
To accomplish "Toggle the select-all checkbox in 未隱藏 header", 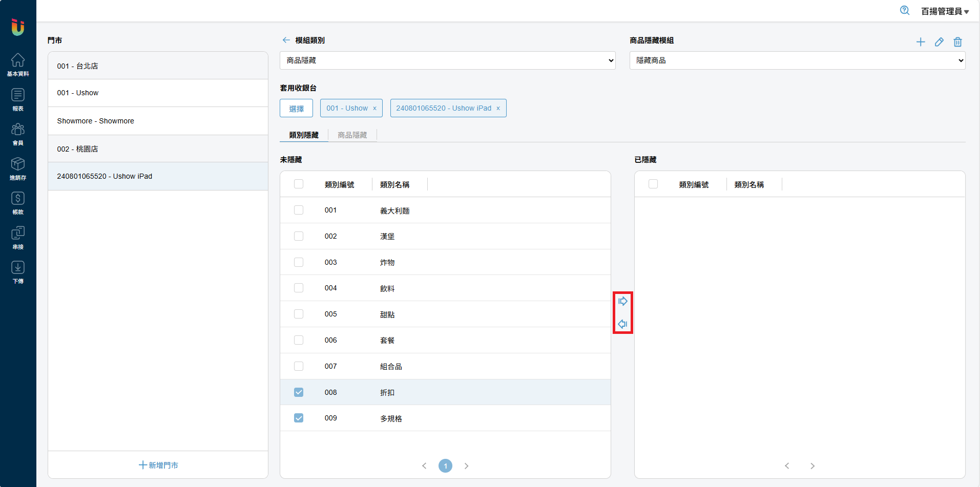I will tap(299, 184).
